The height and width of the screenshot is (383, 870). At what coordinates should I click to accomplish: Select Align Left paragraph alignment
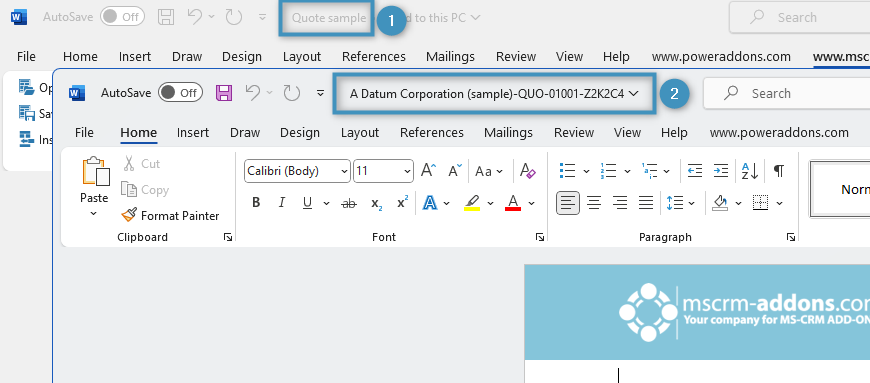point(568,203)
